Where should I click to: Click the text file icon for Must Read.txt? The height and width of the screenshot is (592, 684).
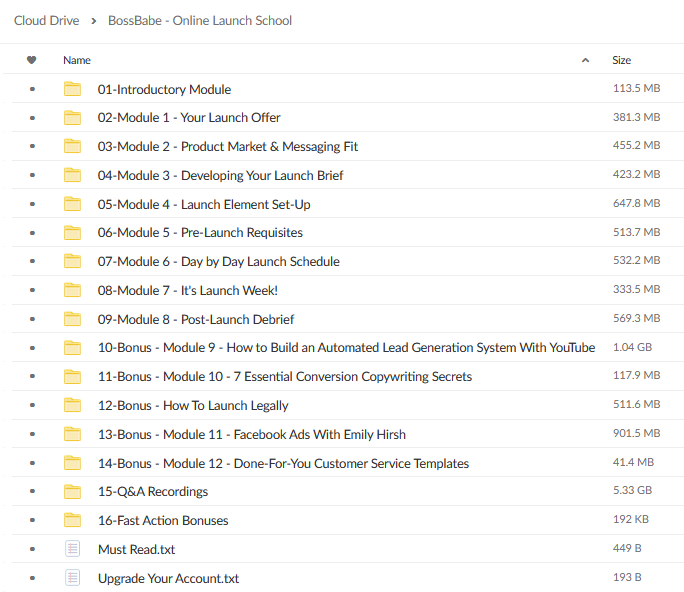pyautogui.click(x=72, y=549)
